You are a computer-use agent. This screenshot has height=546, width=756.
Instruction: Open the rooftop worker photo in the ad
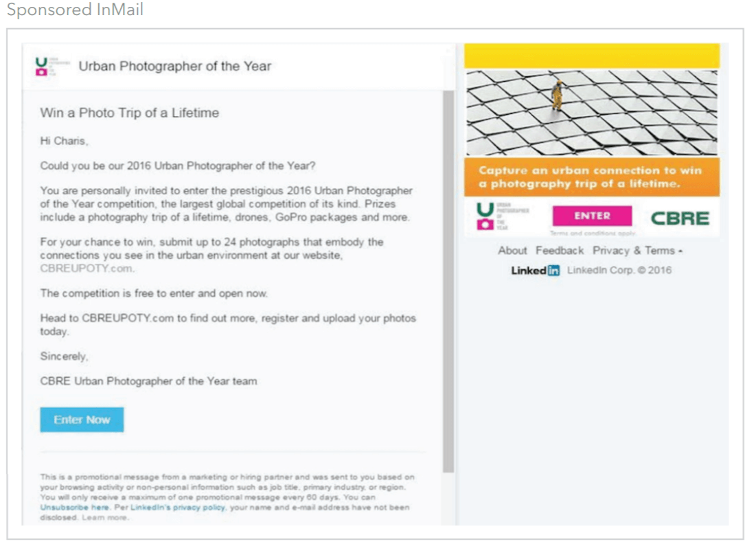[x=592, y=113]
